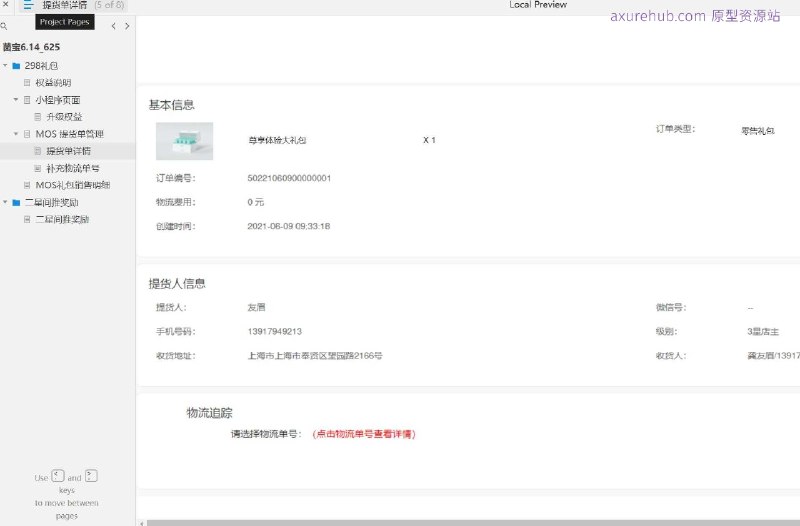Click phone number 13917949213
Image resolution: width=800 pixels, height=526 pixels.
click(274, 332)
